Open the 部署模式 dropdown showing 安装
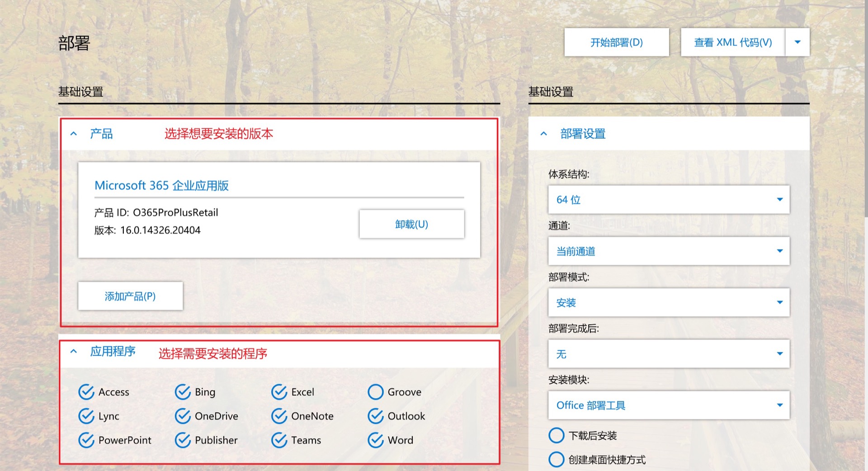Screen dimensions: 868x471 click(668, 302)
